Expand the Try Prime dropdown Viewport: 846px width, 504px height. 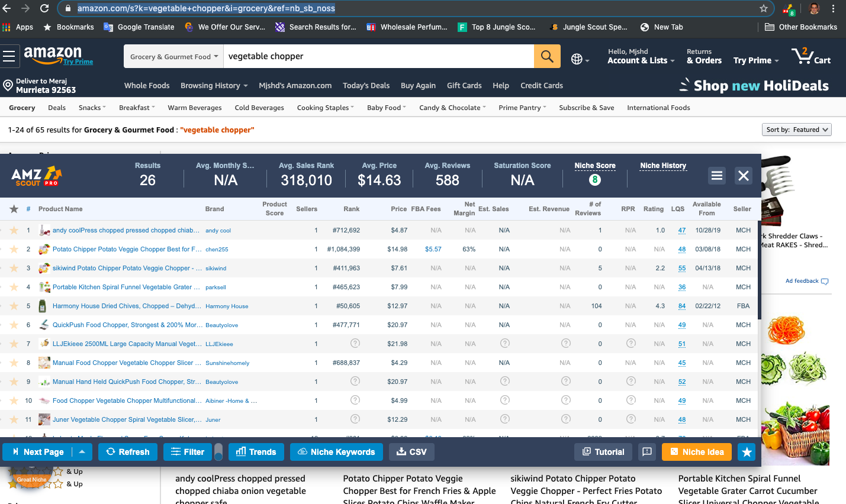(x=756, y=60)
